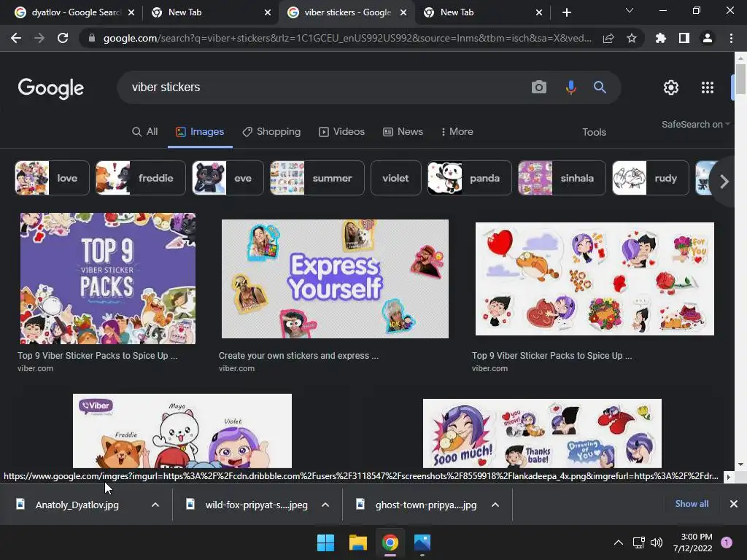The width and height of the screenshot is (747, 560).
Task: Show hidden system tray icons
Action: 619,542
